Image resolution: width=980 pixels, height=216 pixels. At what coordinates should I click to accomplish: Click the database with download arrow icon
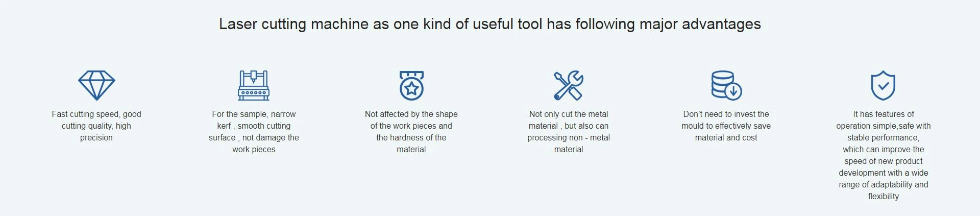coord(726,85)
